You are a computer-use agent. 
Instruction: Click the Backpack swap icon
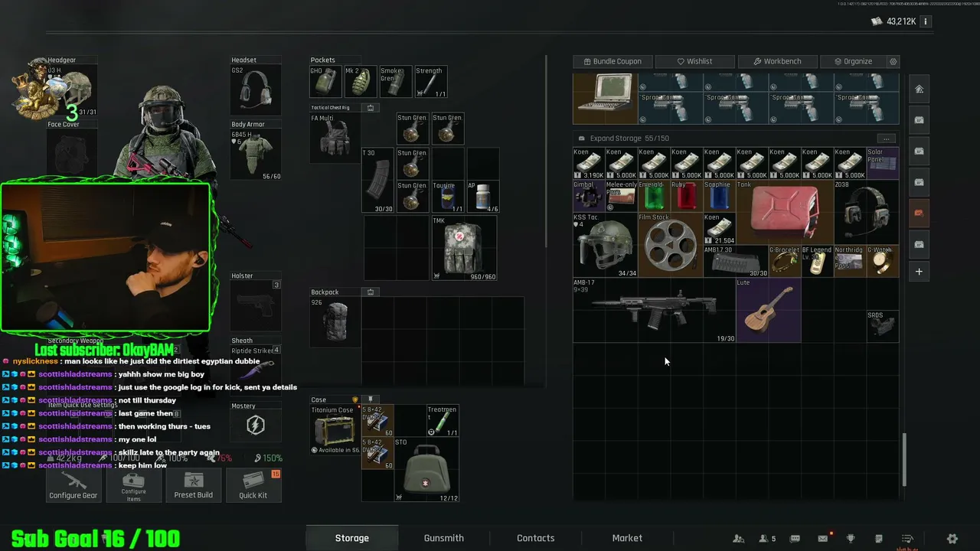click(x=371, y=292)
